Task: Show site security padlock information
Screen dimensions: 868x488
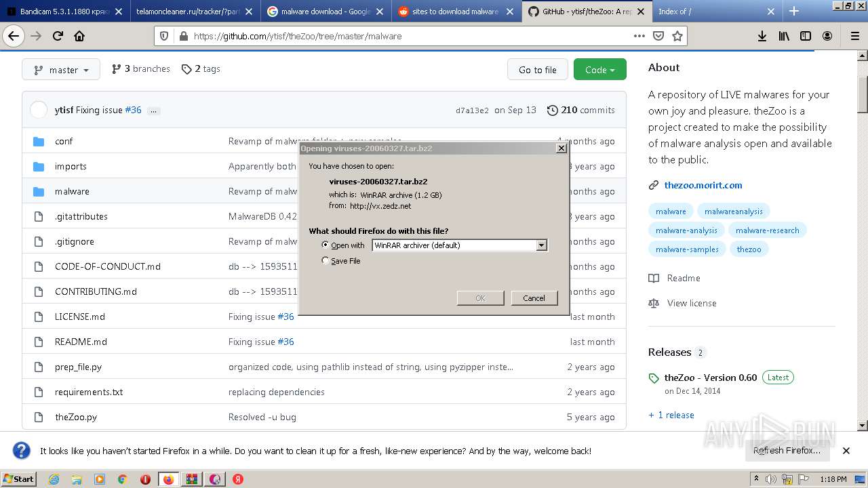Action: tap(183, 36)
